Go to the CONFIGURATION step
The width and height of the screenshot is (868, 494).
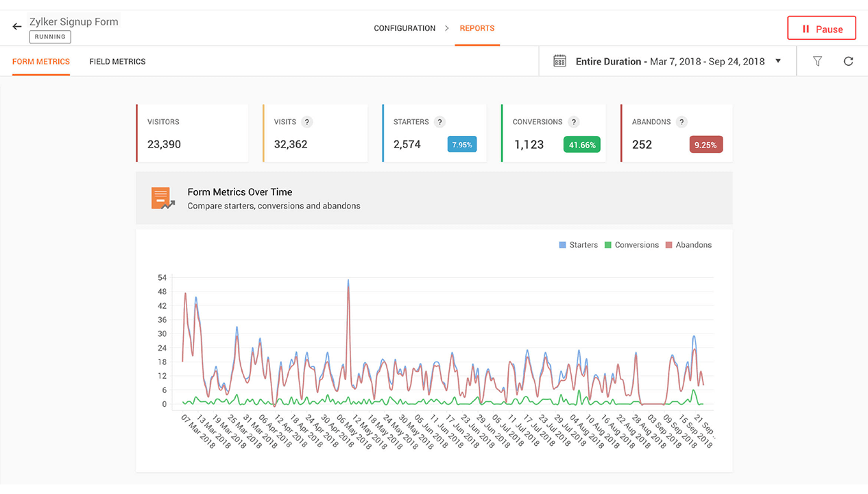pos(405,28)
